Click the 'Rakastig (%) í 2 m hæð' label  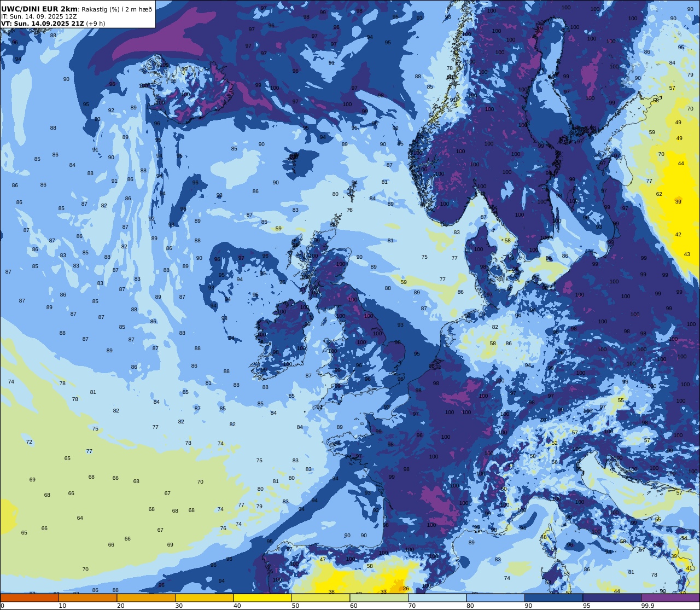tap(117, 9)
